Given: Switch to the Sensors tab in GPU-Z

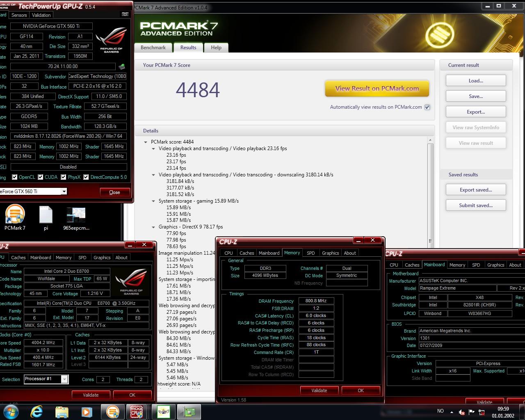Looking at the screenshot, I should [x=19, y=15].
